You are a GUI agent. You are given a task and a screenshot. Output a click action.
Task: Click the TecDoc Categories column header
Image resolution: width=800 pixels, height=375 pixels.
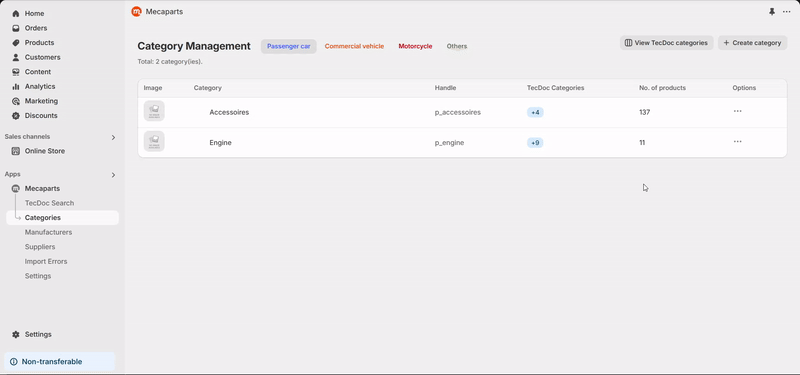[556, 88]
